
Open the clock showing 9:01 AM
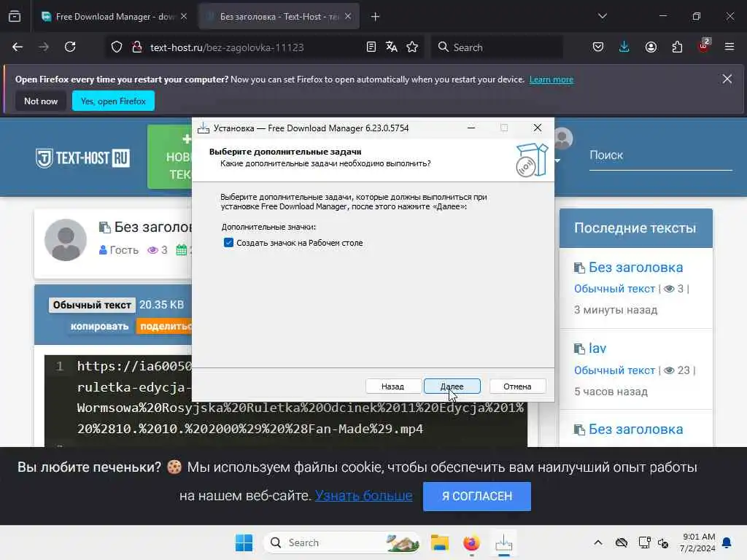pyautogui.click(x=698, y=542)
